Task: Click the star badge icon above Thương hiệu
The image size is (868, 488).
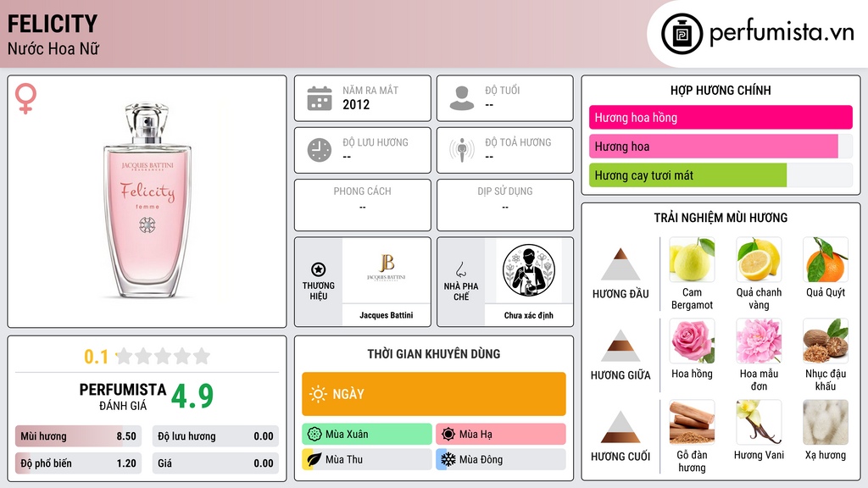Action: (319, 269)
